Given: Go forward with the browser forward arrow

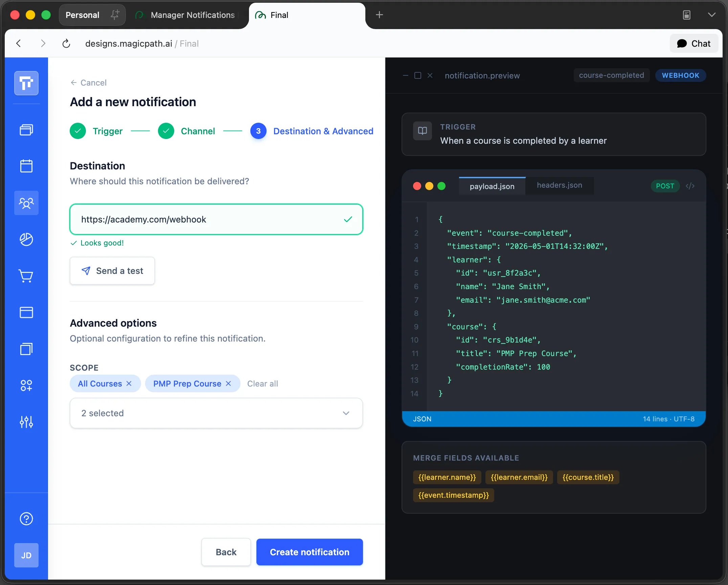Looking at the screenshot, I should click(43, 43).
